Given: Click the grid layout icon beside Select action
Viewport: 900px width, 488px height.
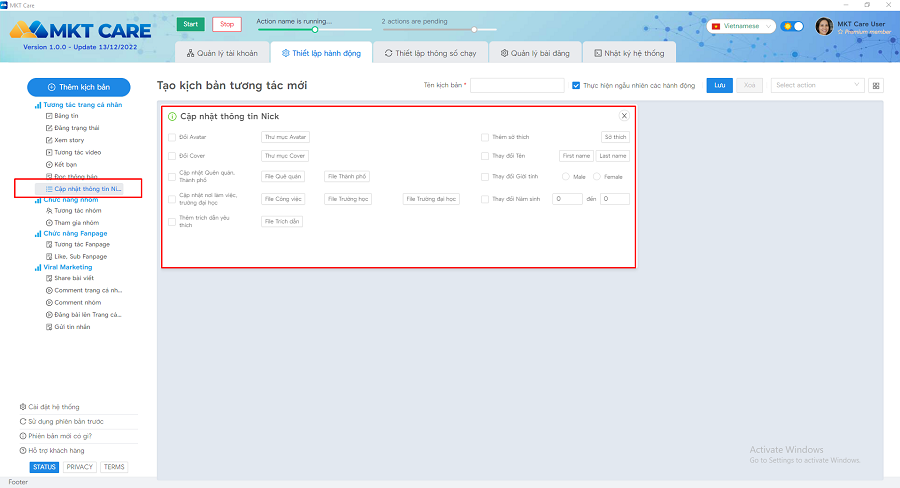Looking at the screenshot, I should click(x=876, y=86).
